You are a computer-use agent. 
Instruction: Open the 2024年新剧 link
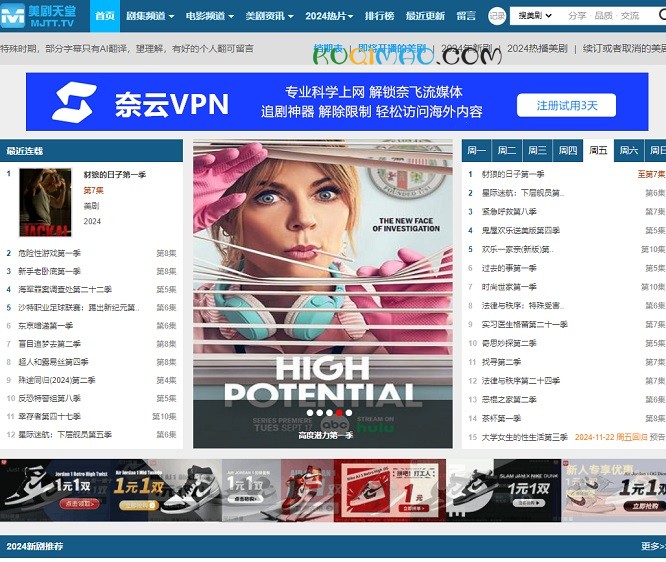[466, 48]
